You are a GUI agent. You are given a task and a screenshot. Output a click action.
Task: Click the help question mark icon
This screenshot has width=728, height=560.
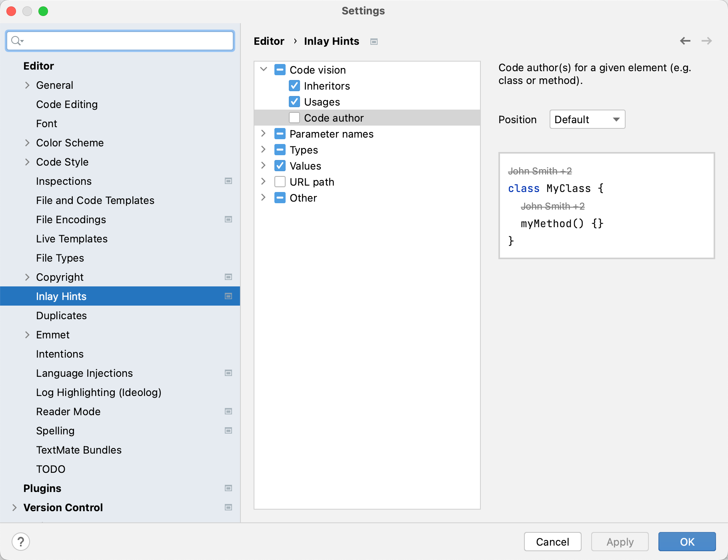(21, 542)
